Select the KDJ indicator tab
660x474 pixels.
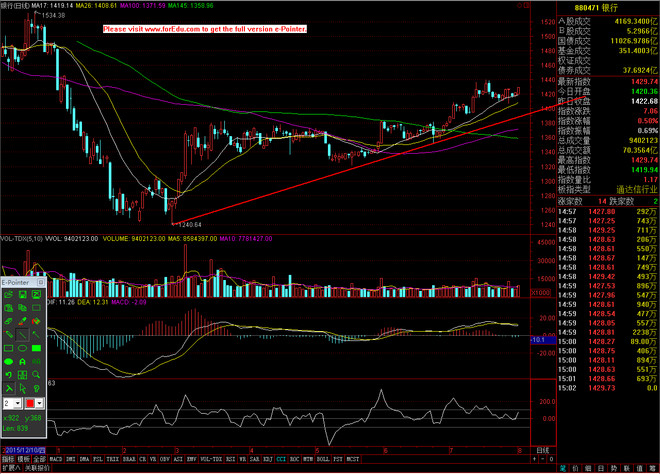pyautogui.click(x=267, y=459)
